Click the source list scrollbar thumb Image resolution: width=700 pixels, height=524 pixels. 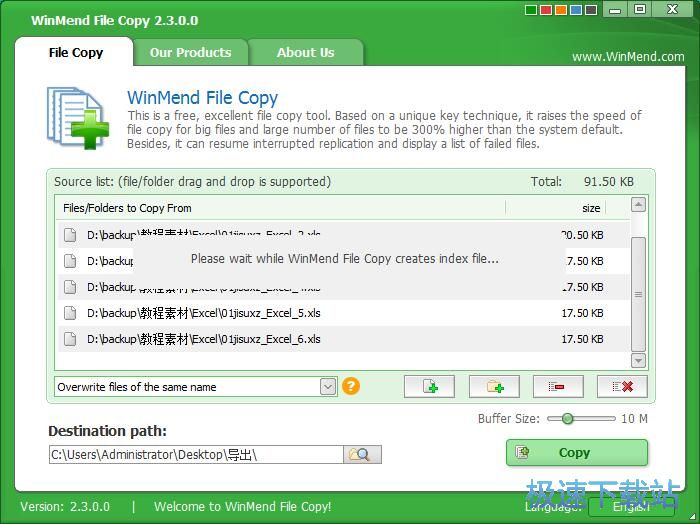[638, 295]
